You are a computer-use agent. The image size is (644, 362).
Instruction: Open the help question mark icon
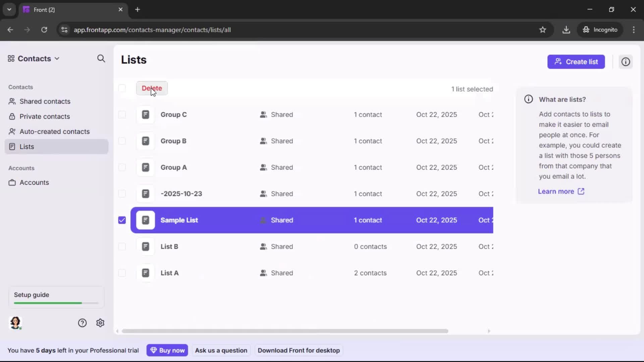pyautogui.click(x=83, y=323)
